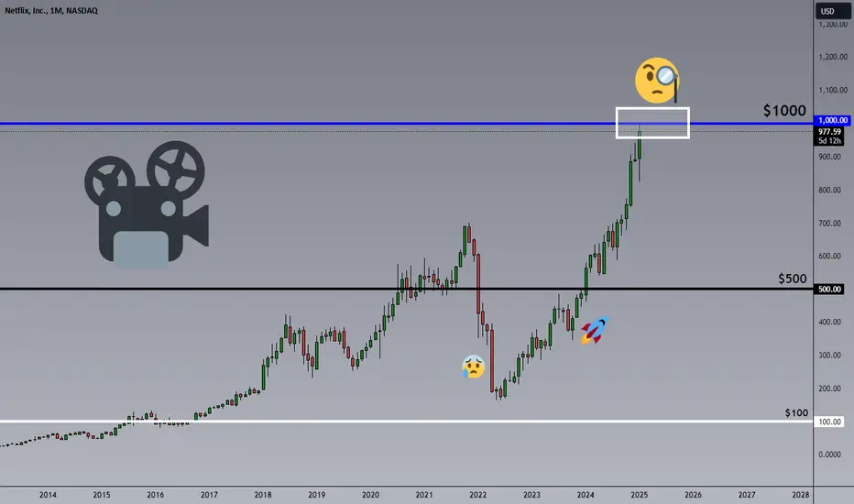Click the current price 977.59 label
Screen dimensions: 854x504
coord(829,132)
